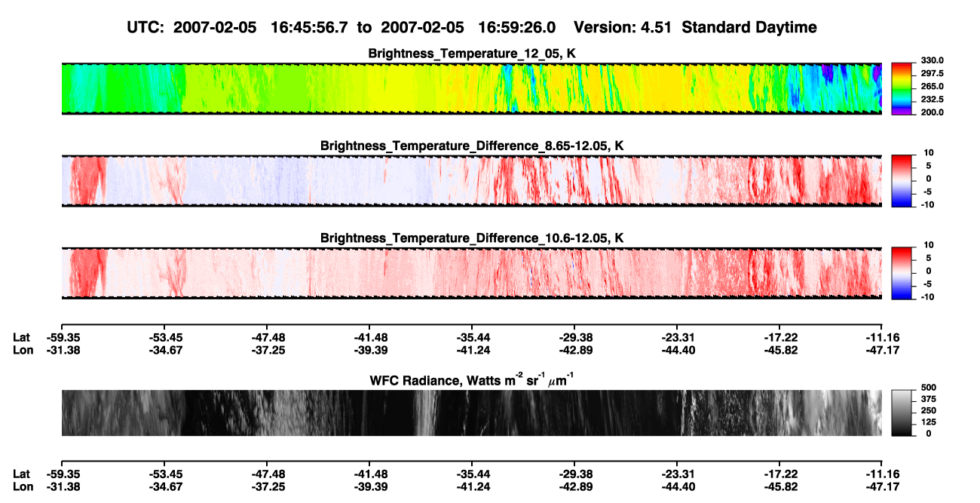Screen dimensions: 980x503
Task: Click upper axis latitude value -23.31
Action: [677, 337]
